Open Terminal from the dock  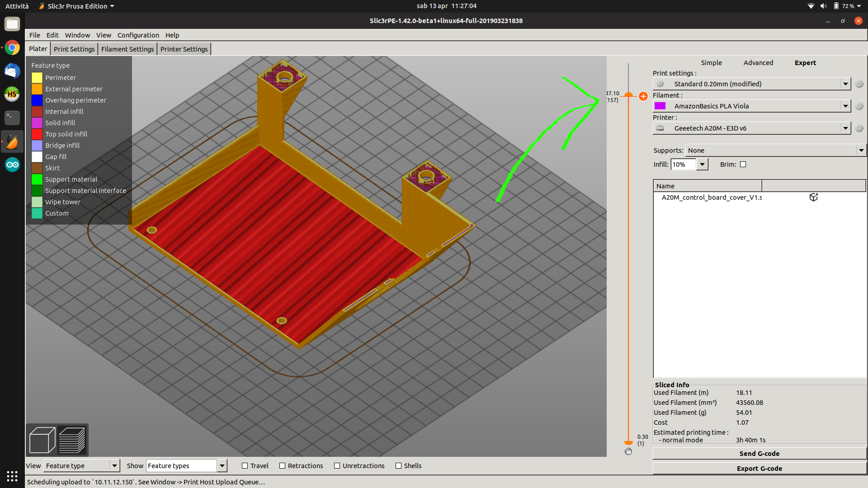pyautogui.click(x=12, y=118)
